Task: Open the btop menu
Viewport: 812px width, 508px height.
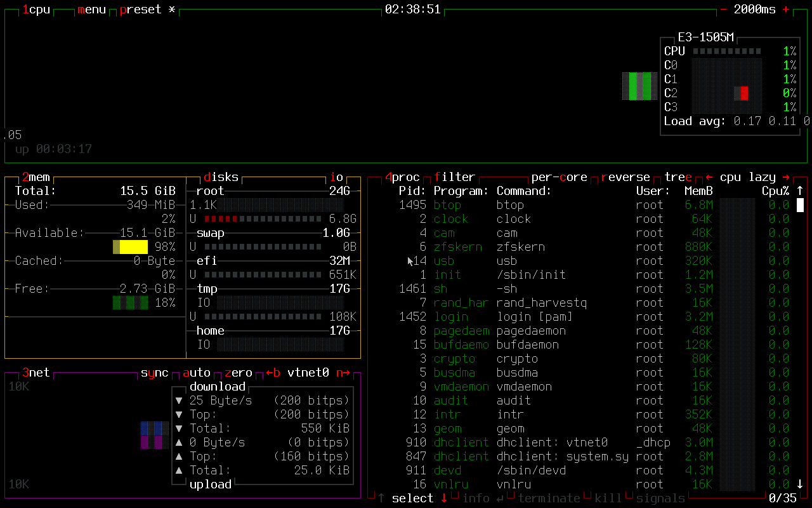Action: tap(91, 10)
